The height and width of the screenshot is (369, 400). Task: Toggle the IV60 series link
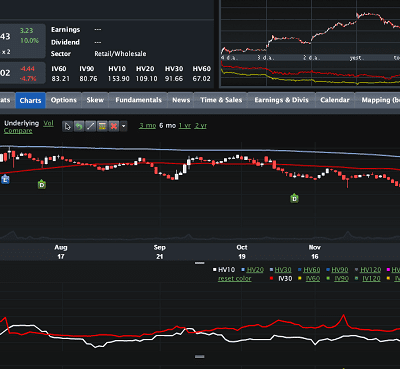pos(313,279)
